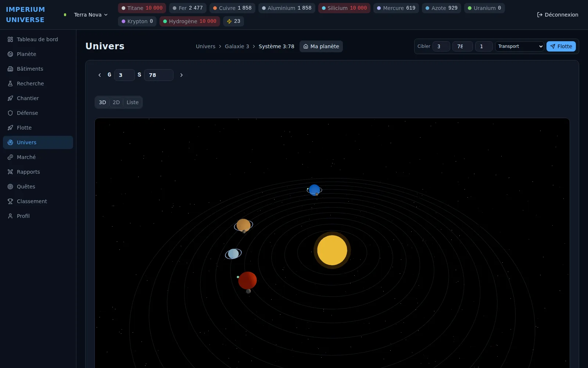Click the energy lightning bolt icon
588x368 pixels.
(229, 21)
